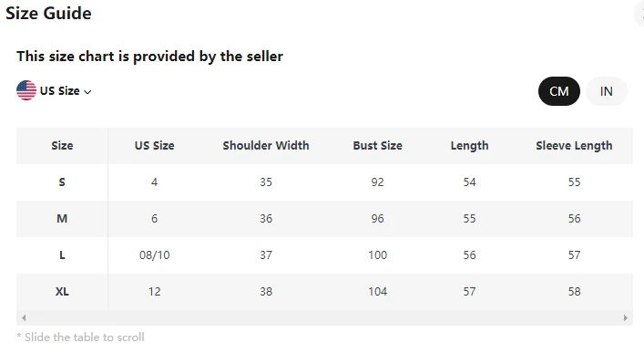Viewport: 644px width, 353px height.
Task: Click the US flag icon
Action: 26,90
